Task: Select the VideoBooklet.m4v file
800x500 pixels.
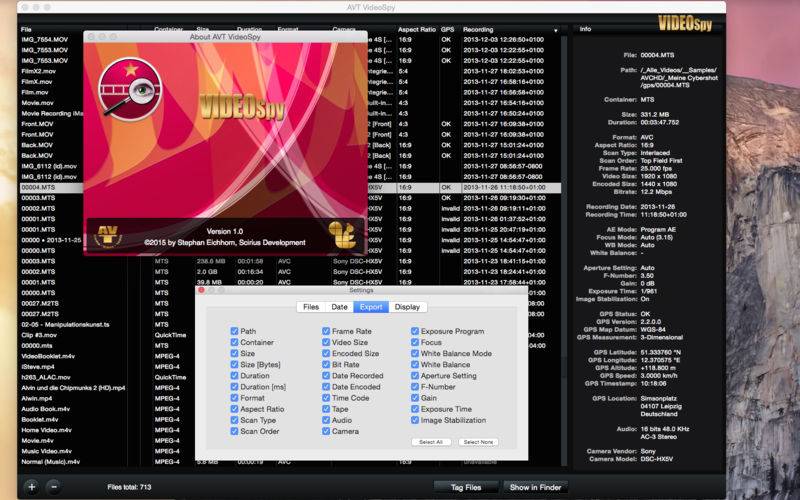Action: coord(48,356)
